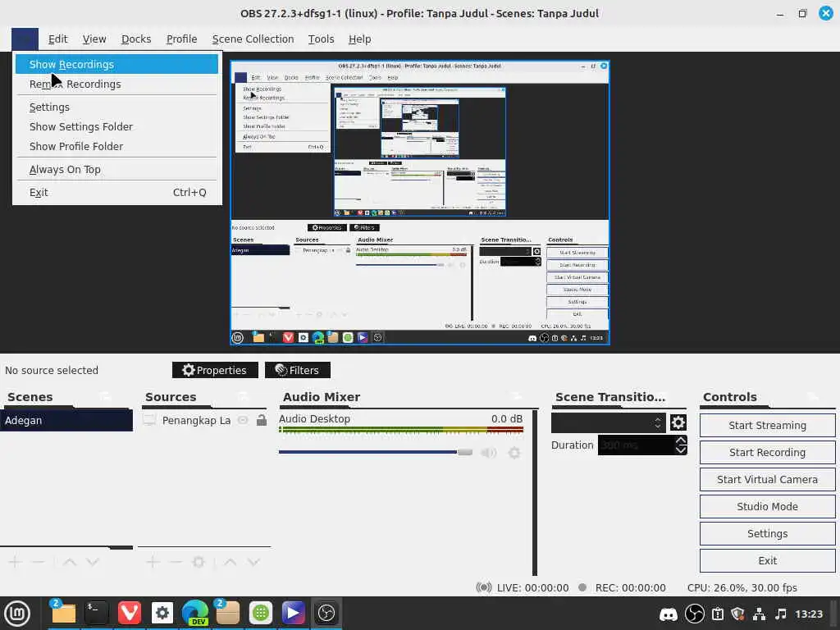Mute the Audio Desktop speaker
This screenshot has width=840, height=630.
point(488,453)
